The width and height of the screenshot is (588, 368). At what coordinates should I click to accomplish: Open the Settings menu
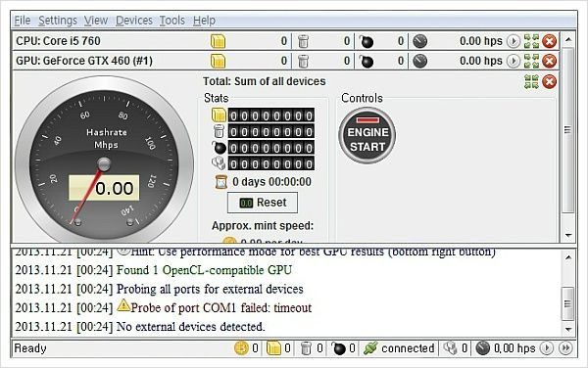(58, 21)
